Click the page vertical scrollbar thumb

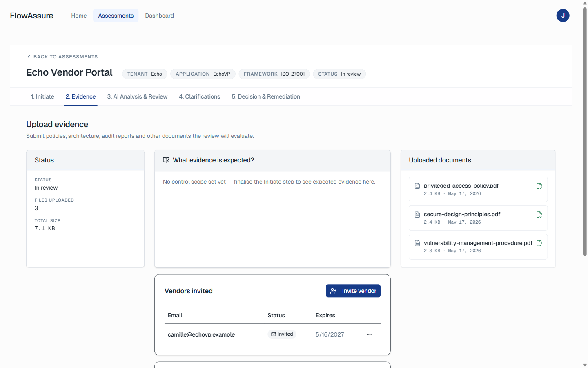(585, 132)
